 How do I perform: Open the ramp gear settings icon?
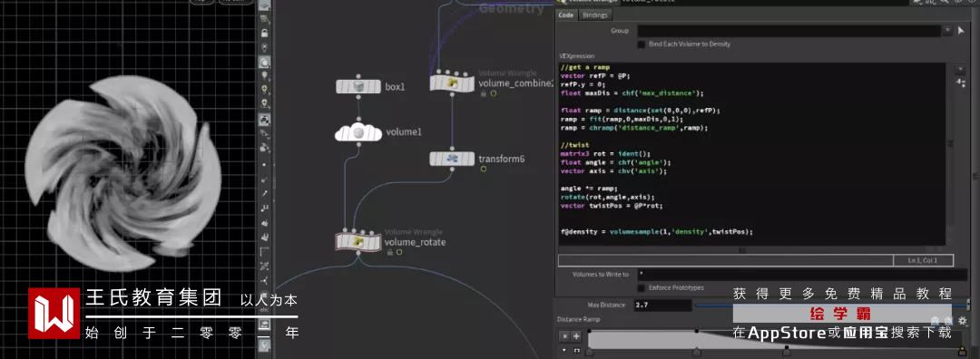coord(962,320)
